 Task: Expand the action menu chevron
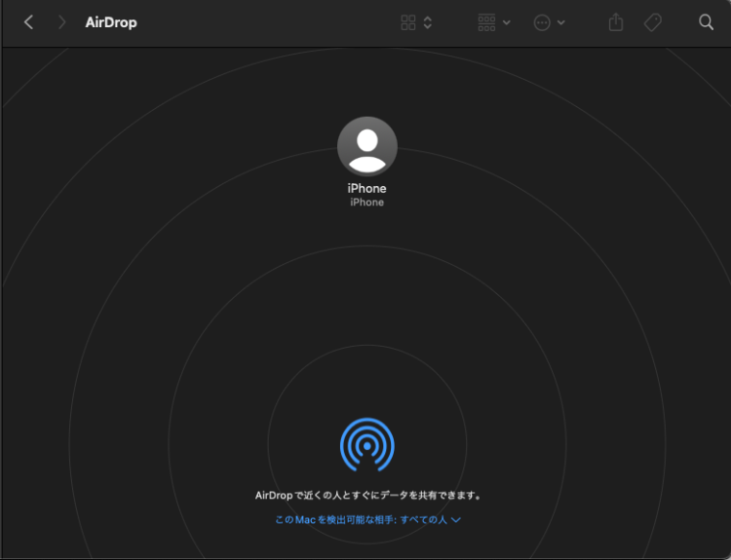click(x=561, y=22)
